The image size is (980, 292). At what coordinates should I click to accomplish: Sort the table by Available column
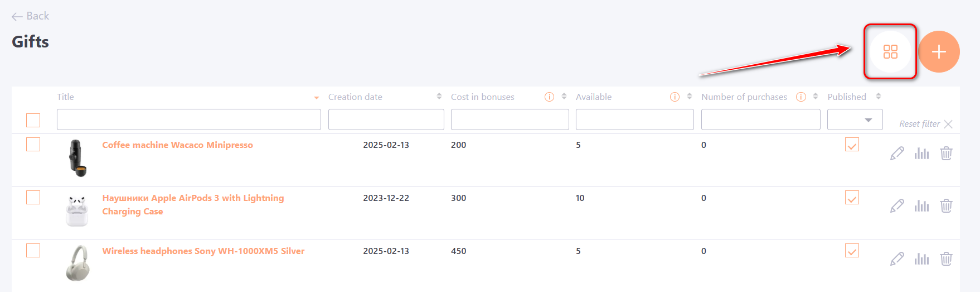tap(690, 97)
